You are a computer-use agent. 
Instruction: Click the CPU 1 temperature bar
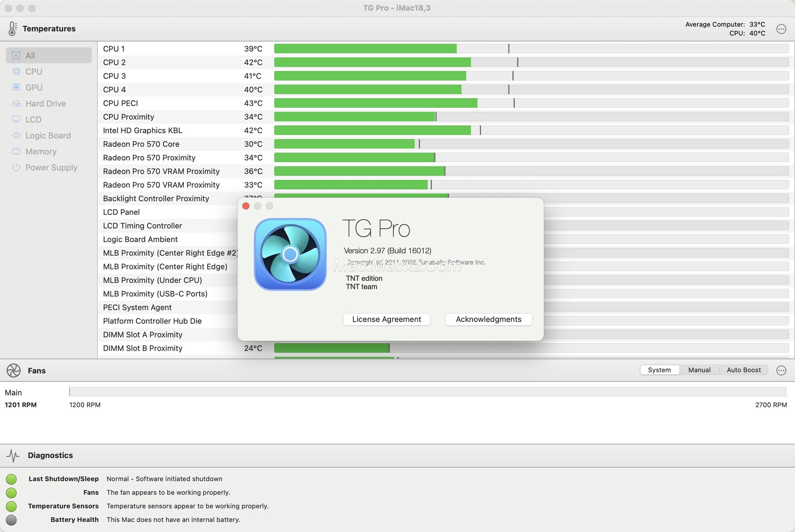pos(531,49)
